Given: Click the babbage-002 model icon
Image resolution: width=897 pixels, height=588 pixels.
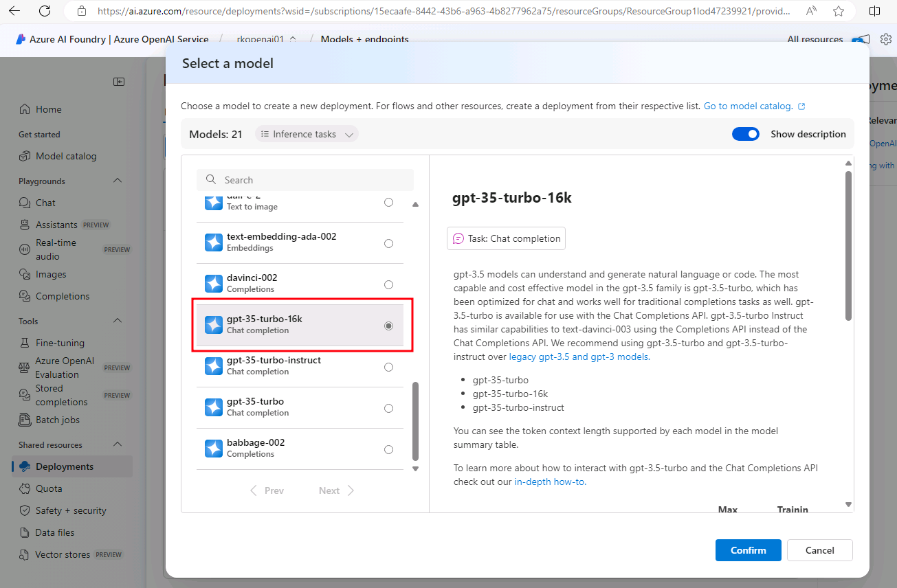Looking at the screenshot, I should click(x=214, y=449).
